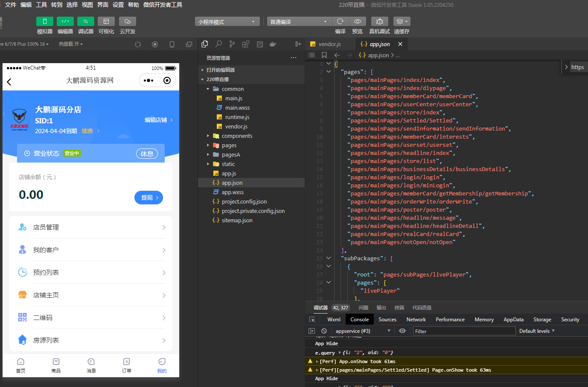Click the 编辑店铺 edit store link

tap(158, 120)
